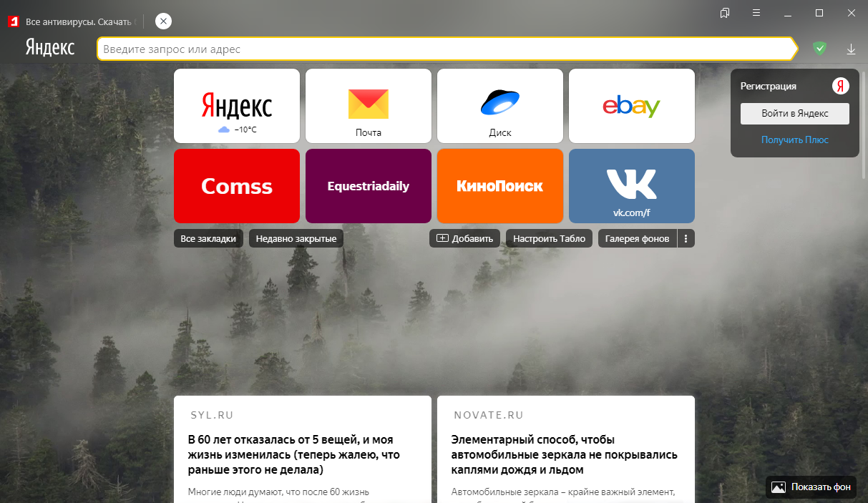Open the Equestriadaily tile

tap(369, 186)
